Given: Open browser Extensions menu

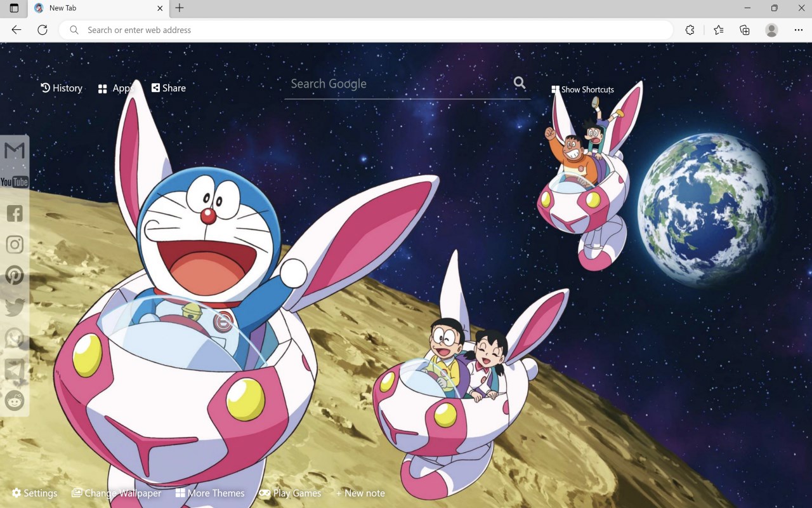Looking at the screenshot, I should pos(690,30).
